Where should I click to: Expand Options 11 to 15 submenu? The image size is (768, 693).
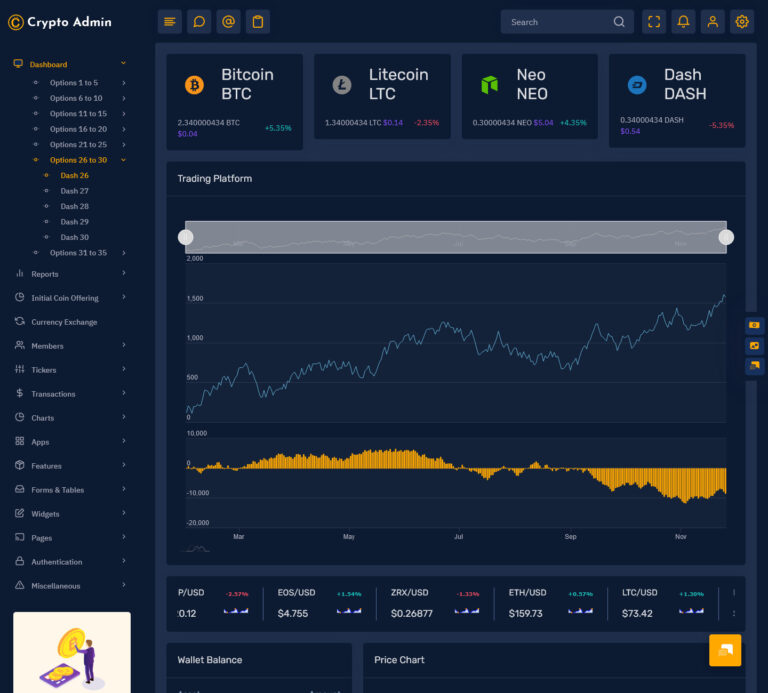pyautogui.click(x=78, y=114)
